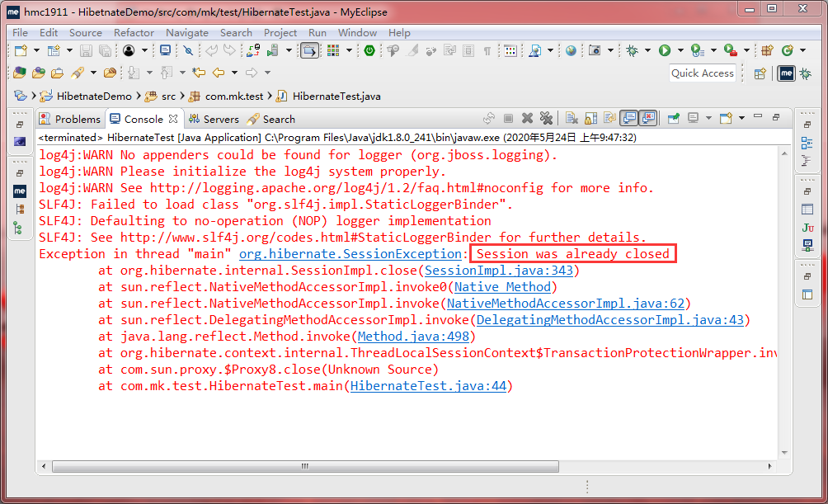Switch to the Problems tab

click(x=71, y=119)
